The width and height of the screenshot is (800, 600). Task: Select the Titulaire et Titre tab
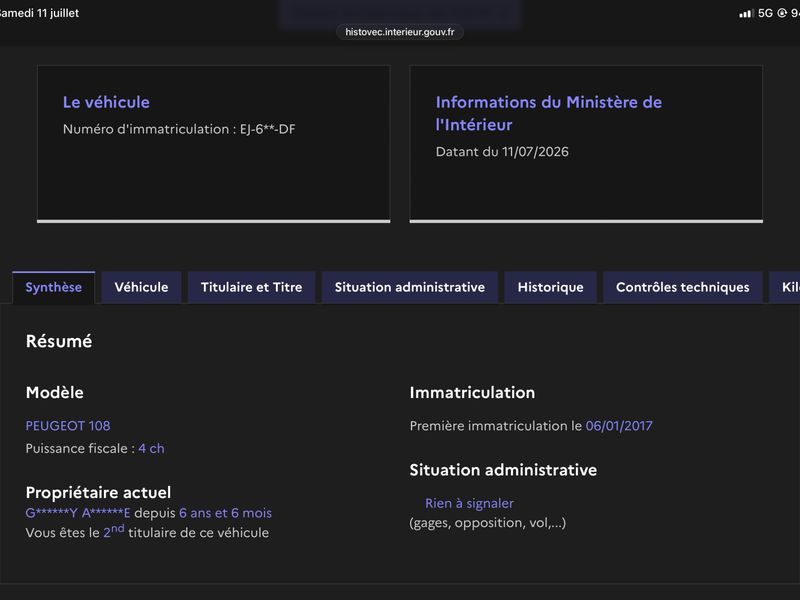(252, 287)
